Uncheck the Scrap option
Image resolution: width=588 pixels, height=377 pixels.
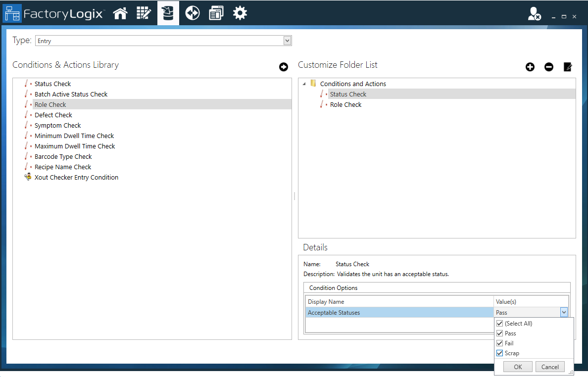click(500, 353)
